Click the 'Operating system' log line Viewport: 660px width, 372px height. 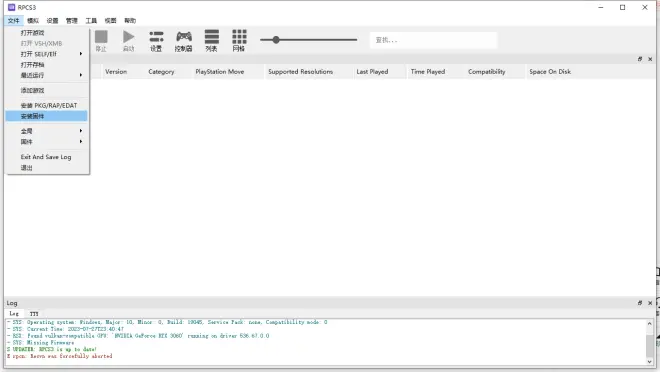167,322
